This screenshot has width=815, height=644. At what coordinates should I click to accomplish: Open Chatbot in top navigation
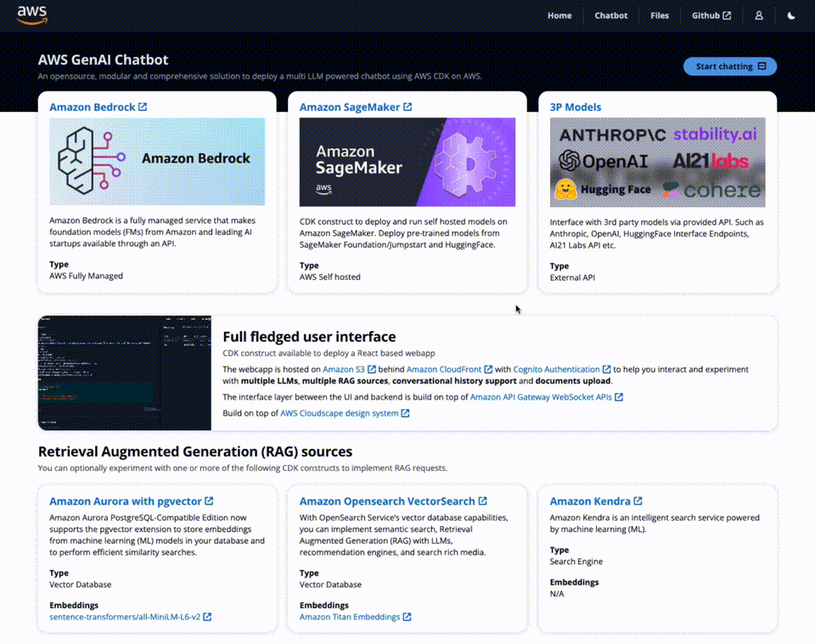[x=610, y=15]
